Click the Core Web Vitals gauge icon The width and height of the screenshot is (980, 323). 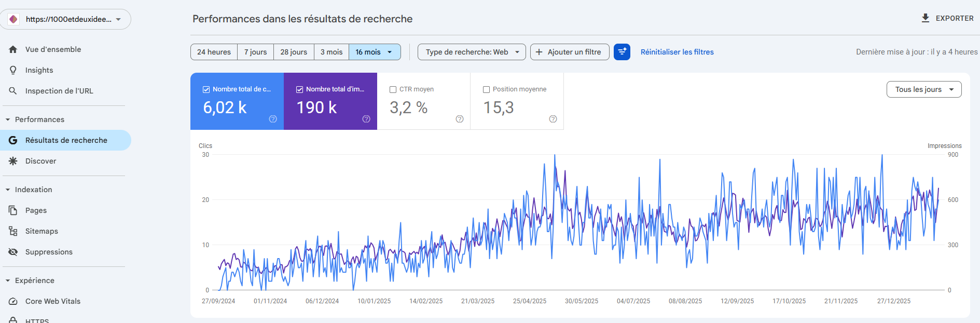pos(13,301)
